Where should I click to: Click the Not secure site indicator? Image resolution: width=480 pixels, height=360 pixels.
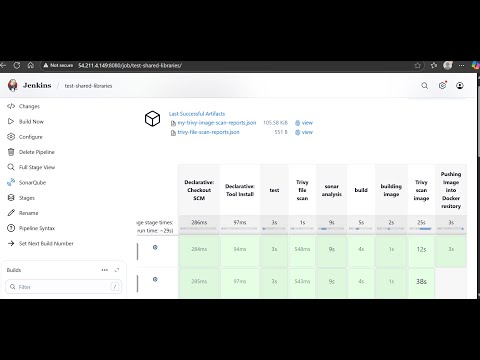pos(58,66)
